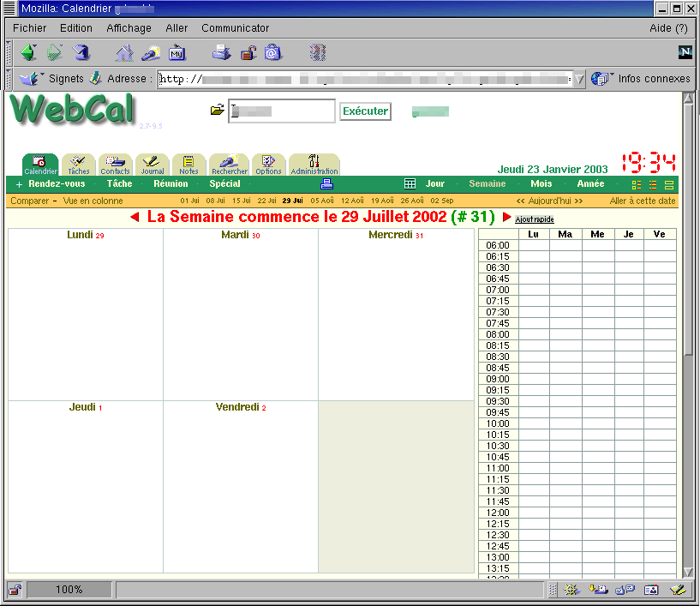Image resolution: width=700 pixels, height=606 pixels.
Task: Click the Stop traffic light icon
Action: (318, 52)
